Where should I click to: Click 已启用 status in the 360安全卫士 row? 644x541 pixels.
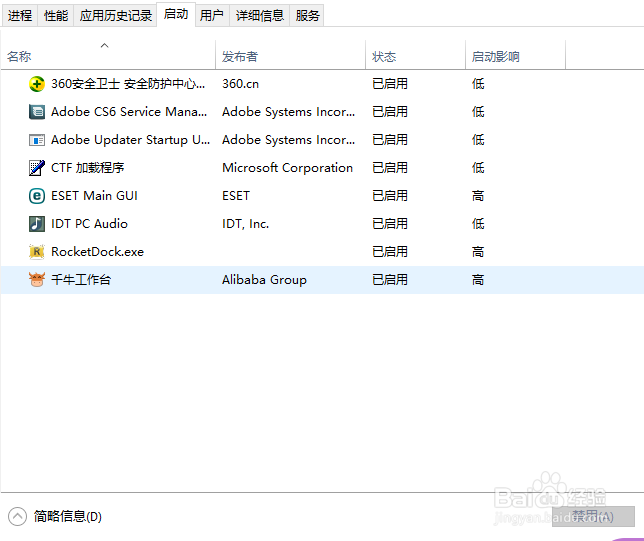(x=390, y=84)
